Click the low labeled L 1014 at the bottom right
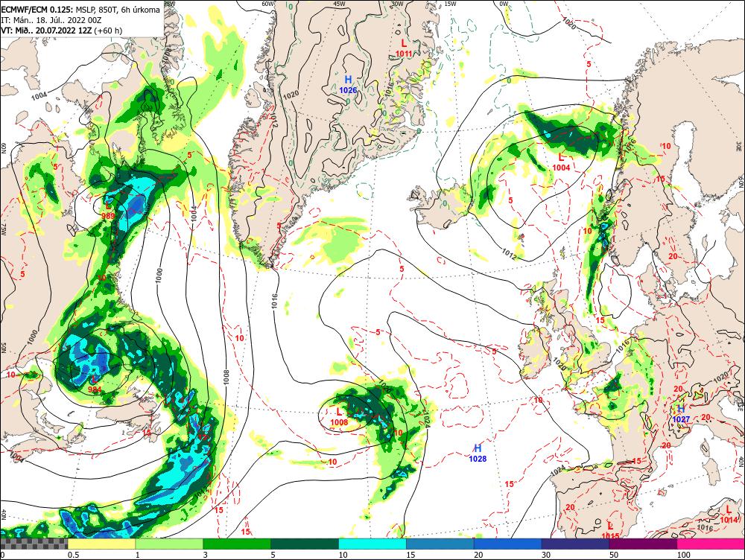This screenshot has height=560, width=745. (729, 515)
